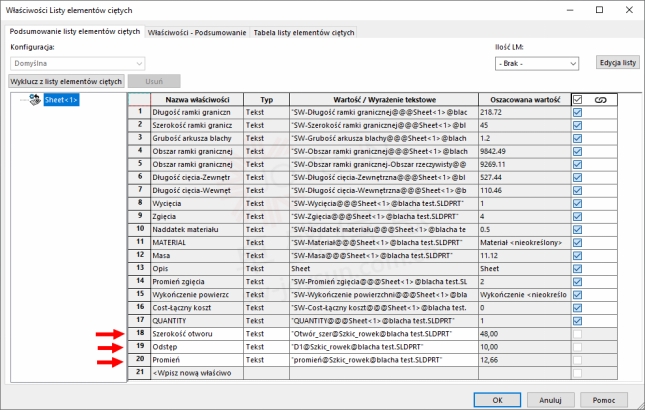Click the Oszacowana wartość column header
This screenshot has height=410, width=646.
[x=525, y=100]
